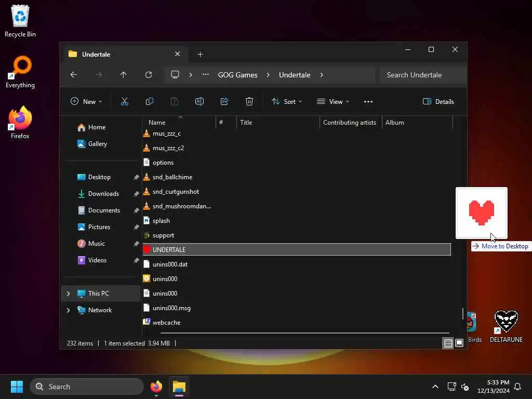Navigate to GOG Games breadcrumb
Viewport: 532px width, 399px height.
click(x=237, y=75)
